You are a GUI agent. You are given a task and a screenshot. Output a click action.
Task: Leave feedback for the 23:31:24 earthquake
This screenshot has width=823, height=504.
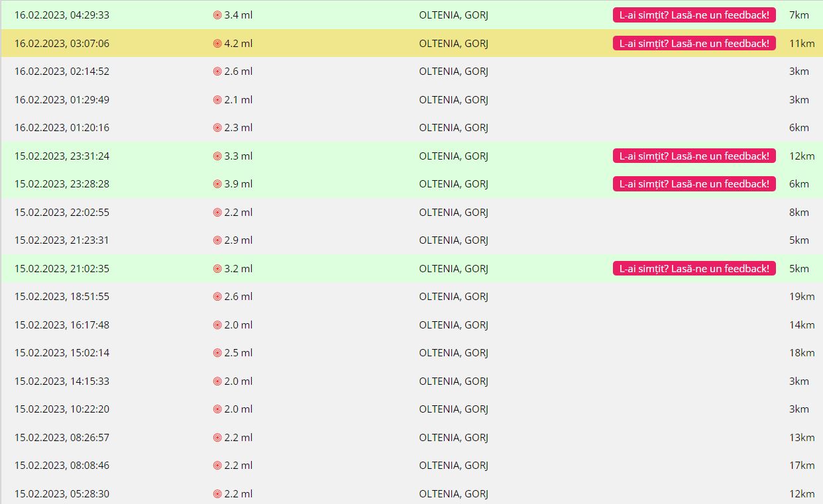pyautogui.click(x=694, y=156)
